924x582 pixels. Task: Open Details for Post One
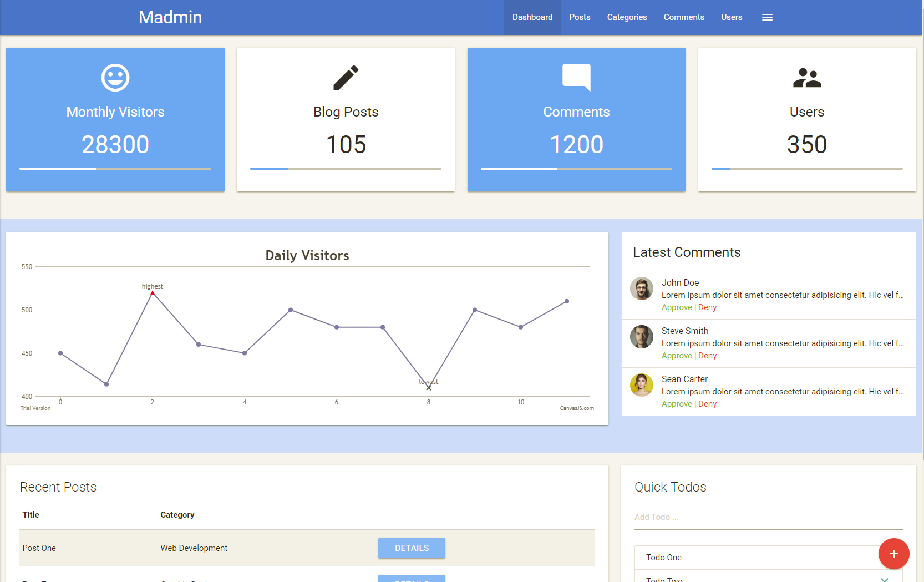pyautogui.click(x=412, y=548)
